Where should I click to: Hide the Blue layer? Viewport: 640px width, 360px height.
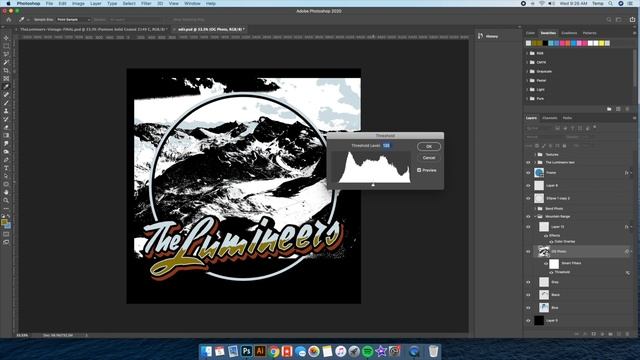pos(528,308)
